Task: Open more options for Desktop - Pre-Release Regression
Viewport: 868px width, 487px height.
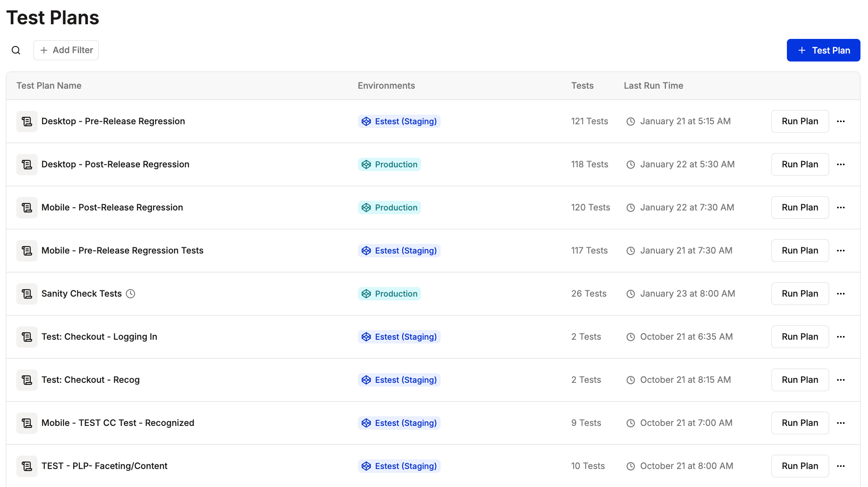Action: (x=841, y=121)
